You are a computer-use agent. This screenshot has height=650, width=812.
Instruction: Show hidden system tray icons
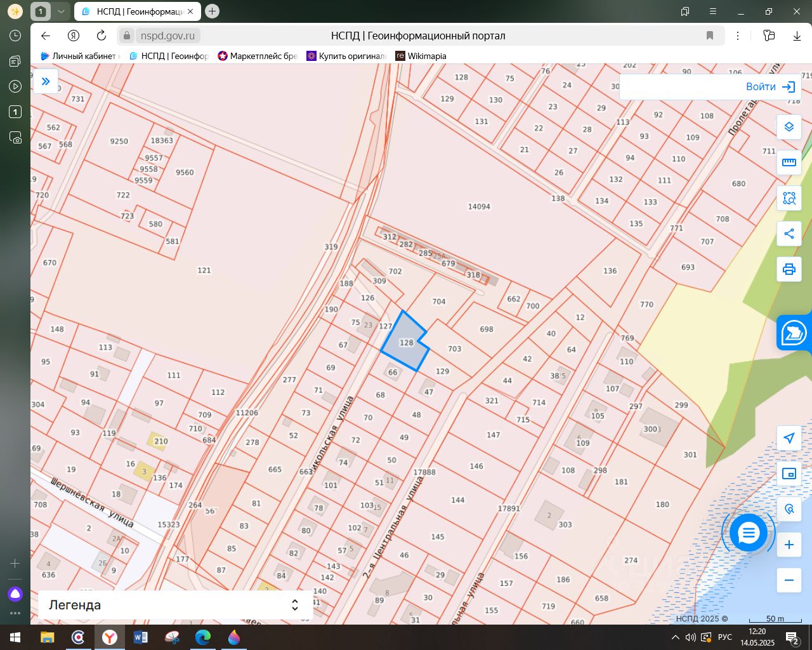(x=675, y=637)
